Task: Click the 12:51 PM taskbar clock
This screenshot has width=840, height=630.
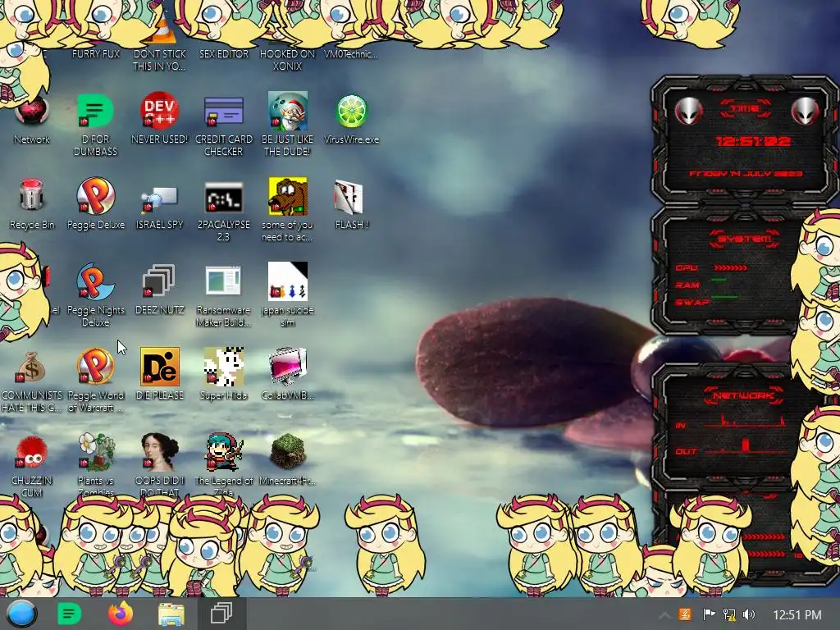Action: pos(797,614)
